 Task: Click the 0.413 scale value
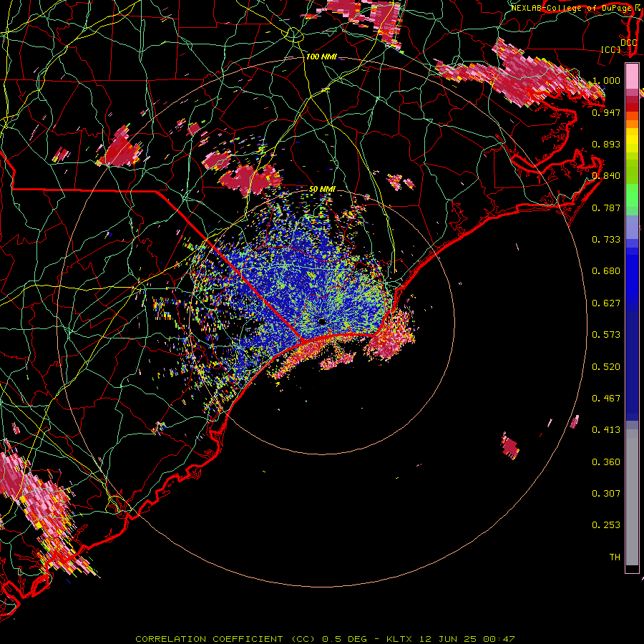pyautogui.click(x=606, y=430)
